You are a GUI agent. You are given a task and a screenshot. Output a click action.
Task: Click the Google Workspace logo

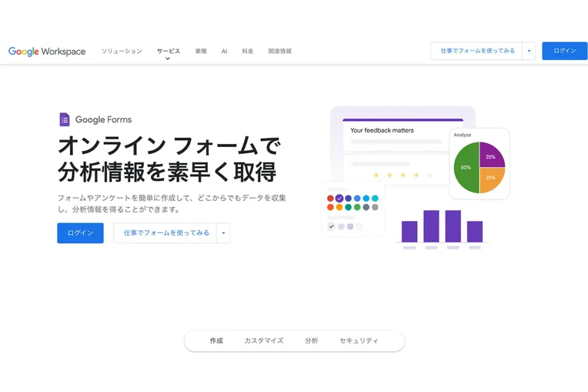(47, 51)
